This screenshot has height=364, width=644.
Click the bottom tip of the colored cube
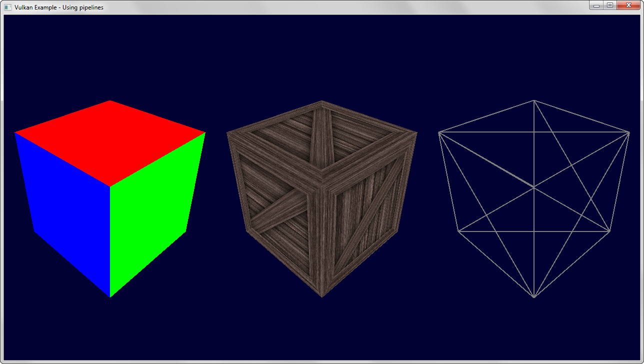[110, 296]
